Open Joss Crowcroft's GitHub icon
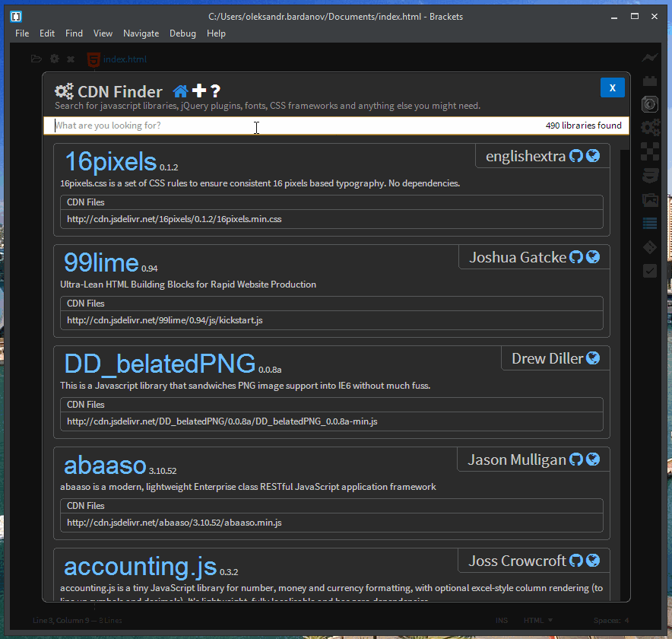 coord(576,561)
